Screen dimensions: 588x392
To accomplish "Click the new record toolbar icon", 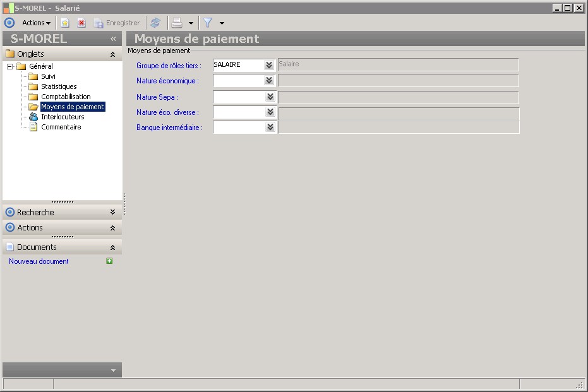I will pyautogui.click(x=65, y=23).
